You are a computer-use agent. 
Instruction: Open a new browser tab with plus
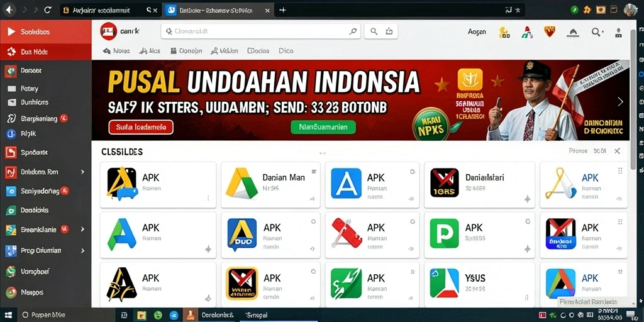(282, 10)
